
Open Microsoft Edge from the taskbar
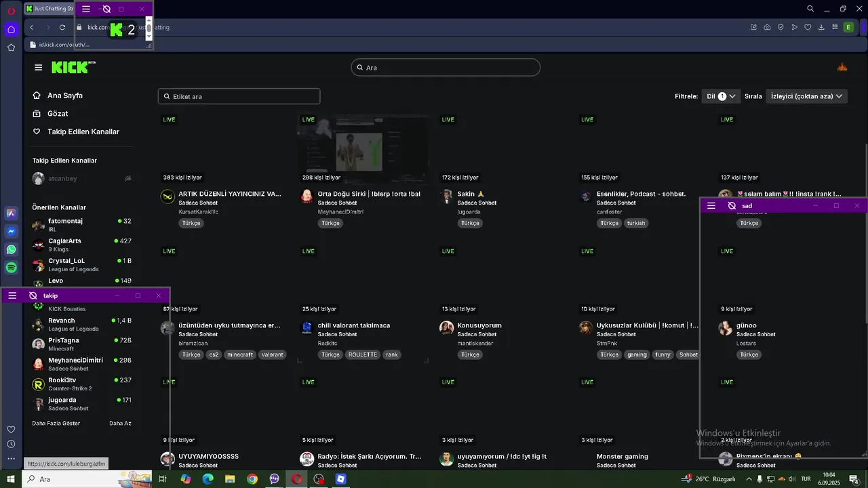(x=208, y=479)
